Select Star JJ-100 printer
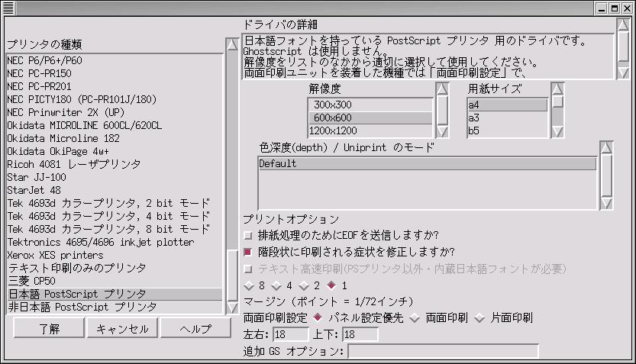This screenshot has width=636, height=364. point(115,177)
